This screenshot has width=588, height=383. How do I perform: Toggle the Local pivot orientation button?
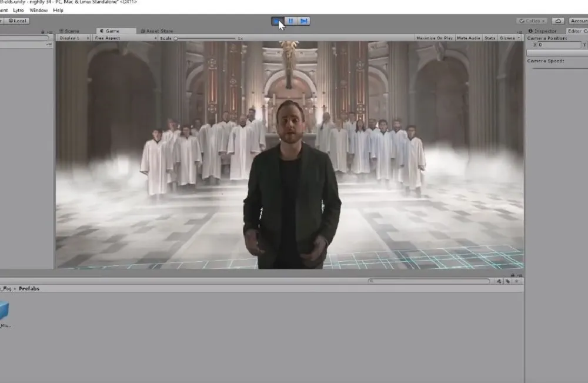click(x=18, y=21)
